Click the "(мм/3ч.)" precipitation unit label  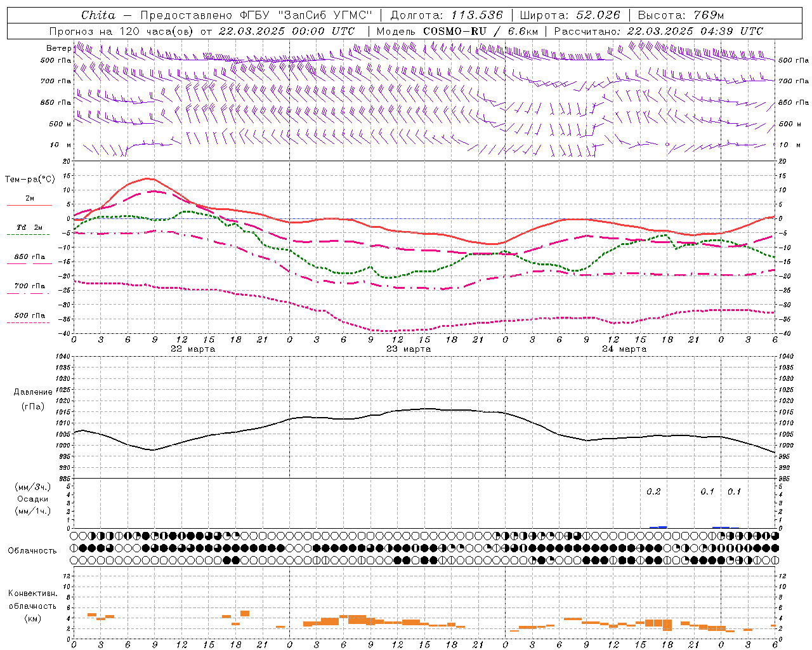pos(33,487)
